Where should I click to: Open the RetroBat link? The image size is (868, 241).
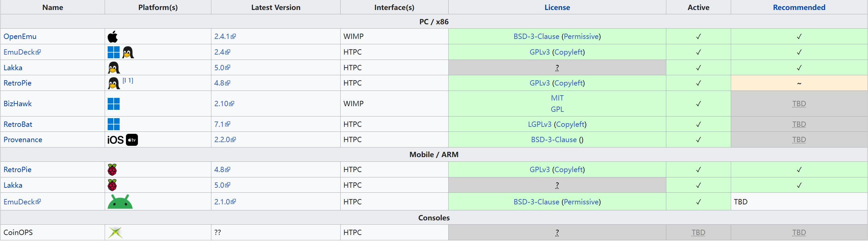point(18,124)
